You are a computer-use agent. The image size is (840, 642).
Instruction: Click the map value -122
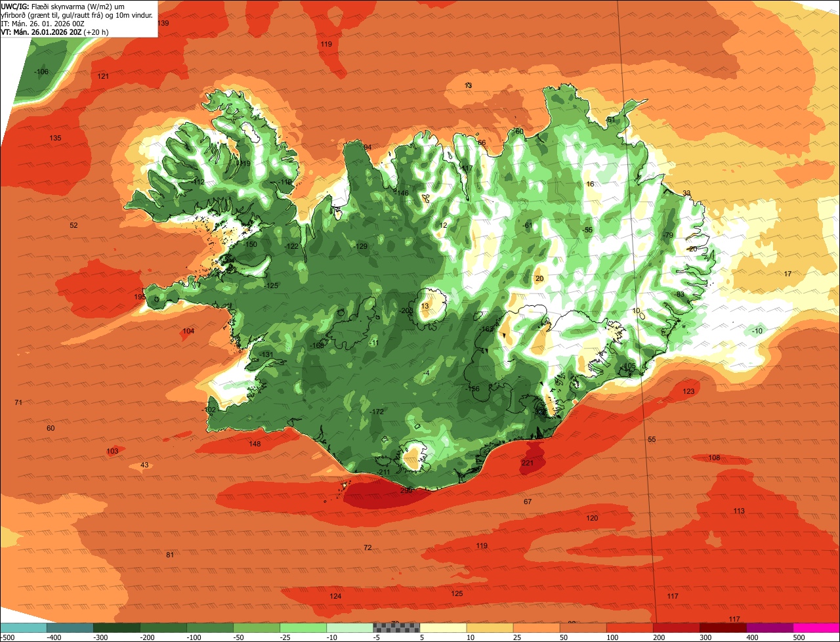292,246
